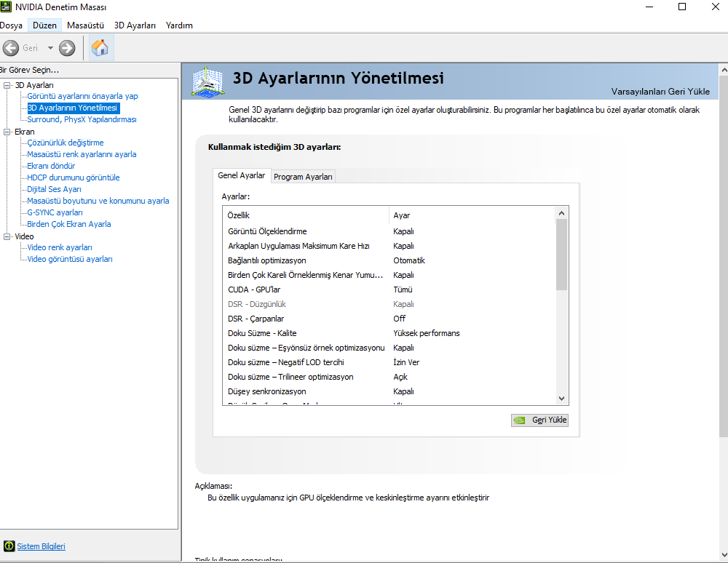Open HDCP durumunu görüntüle
The width and height of the screenshot is (728, 563).
point(74,177)
